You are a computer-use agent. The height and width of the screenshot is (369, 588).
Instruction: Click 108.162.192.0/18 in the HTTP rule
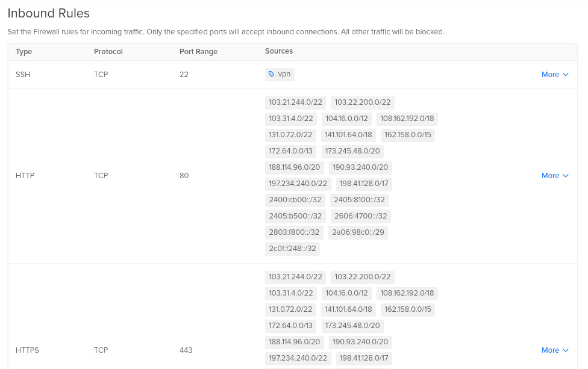407,119
